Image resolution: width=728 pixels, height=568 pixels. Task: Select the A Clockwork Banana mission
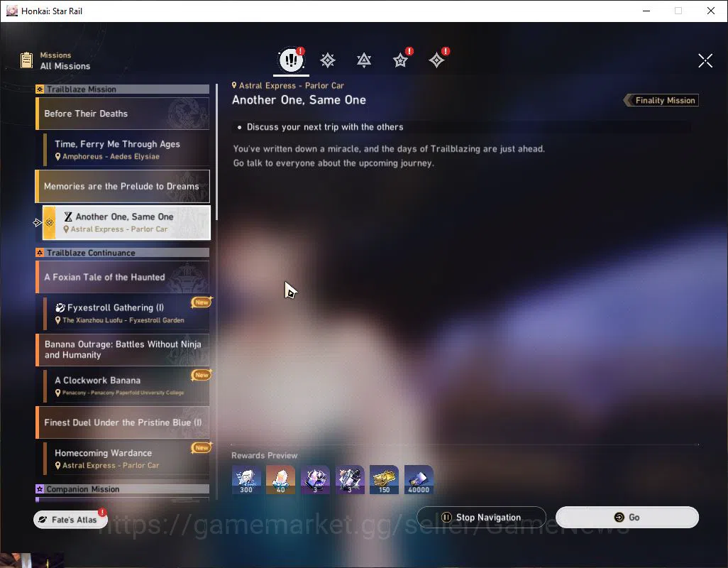(126, 386)
